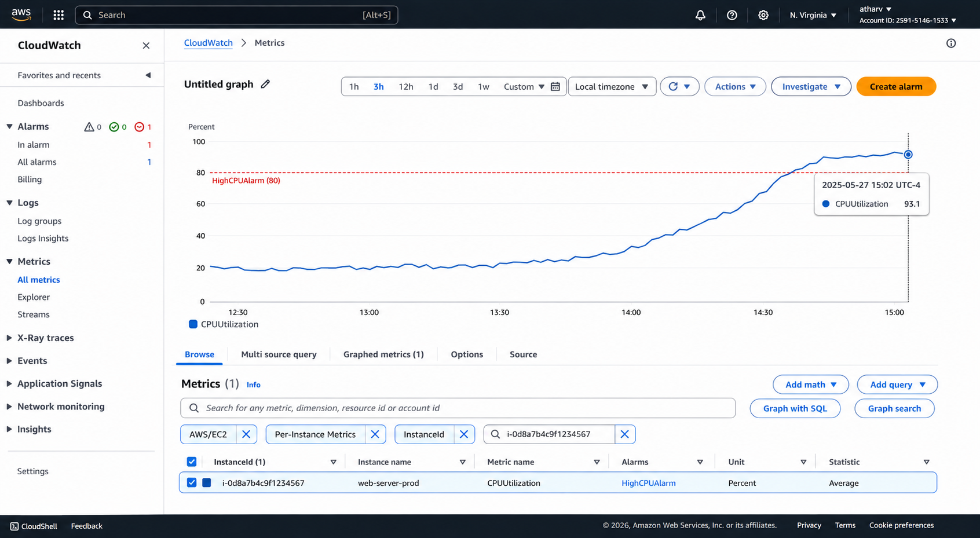Switch to the Options tab
This screenshot has height=538, width=980.
click(467, 354)
